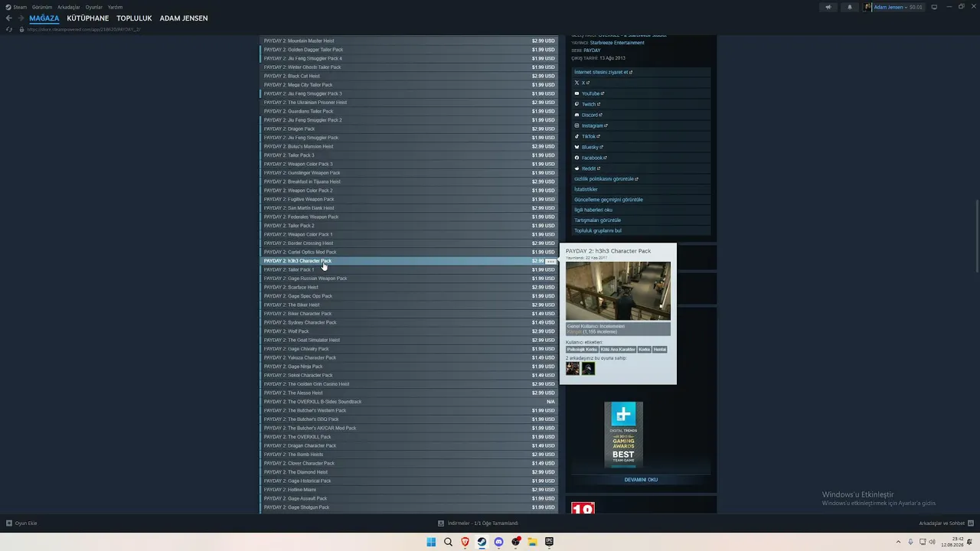
Task: Click the downloads icon in the bottom bar
Action: click(x=441, y=523)
